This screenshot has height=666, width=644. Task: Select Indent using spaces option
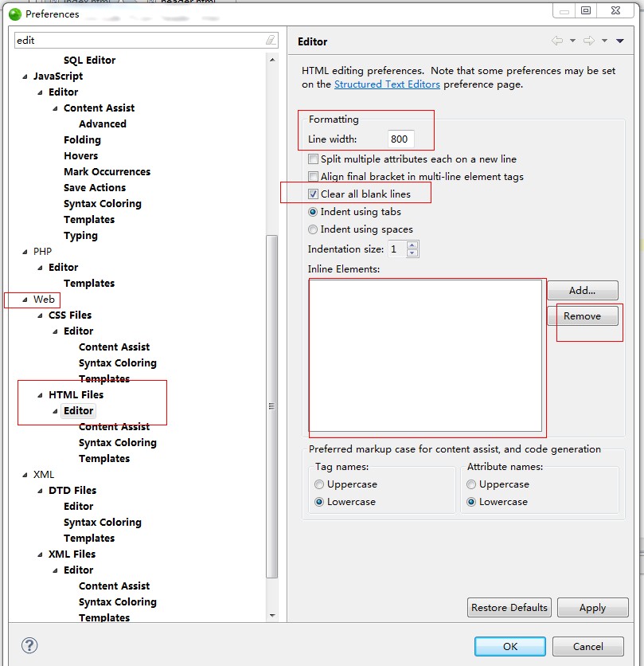tap(314, 229)
